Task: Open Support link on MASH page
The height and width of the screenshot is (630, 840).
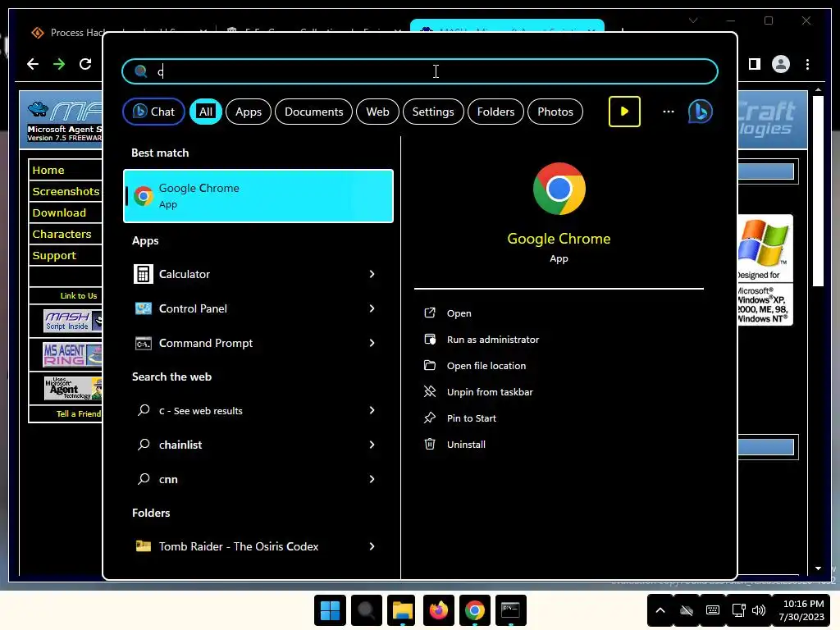Action: [x=54, y=256]
